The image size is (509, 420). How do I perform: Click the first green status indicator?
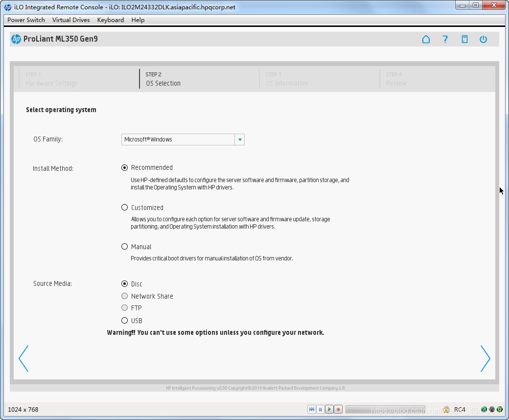tap(484, 409)
